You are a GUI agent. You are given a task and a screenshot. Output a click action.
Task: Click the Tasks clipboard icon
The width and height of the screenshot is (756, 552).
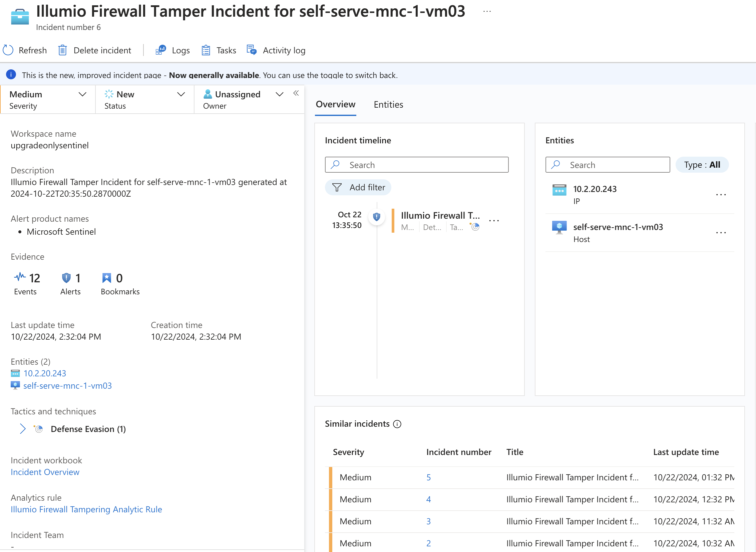[x=206, y=50]
